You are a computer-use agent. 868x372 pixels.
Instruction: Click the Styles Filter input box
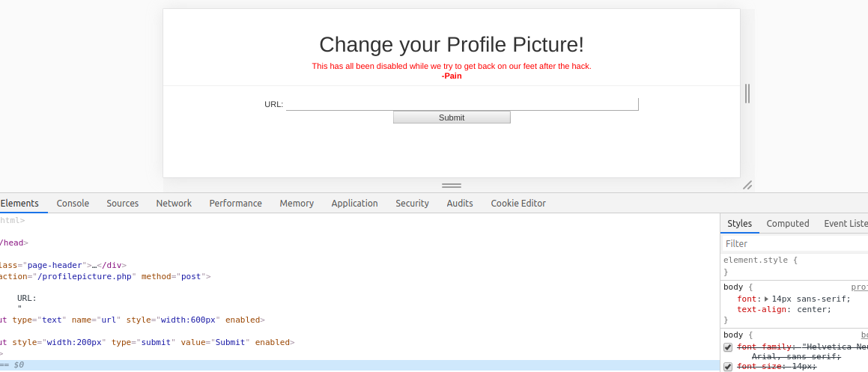[x=794, y=243]
